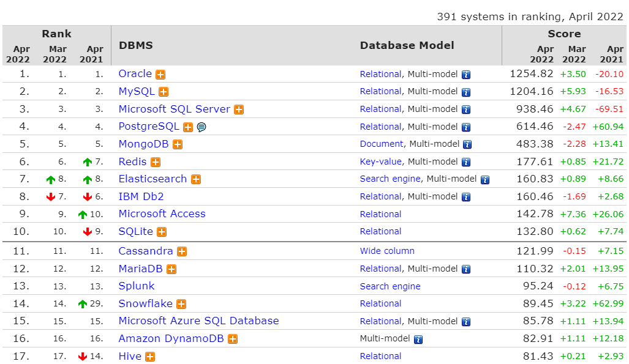Screen dimensions: 629x364
Task: Click the Key-value model link for Redis
Action: tap(380, 162)
